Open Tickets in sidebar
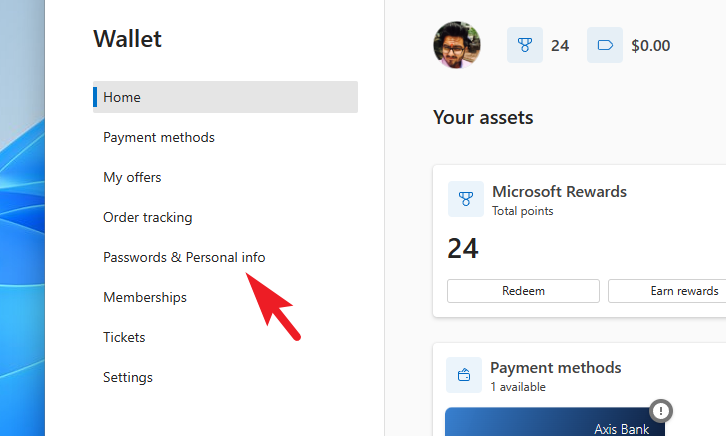 point(124,337)
